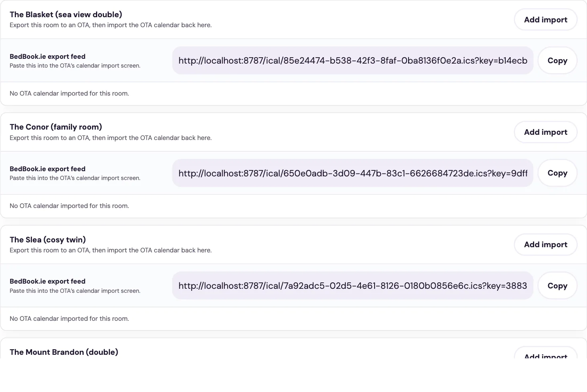This screenshot has width=587, height=392.
Task: Click 'Paste this into the OTA's' hint under Slea
Action: [75, 291]
